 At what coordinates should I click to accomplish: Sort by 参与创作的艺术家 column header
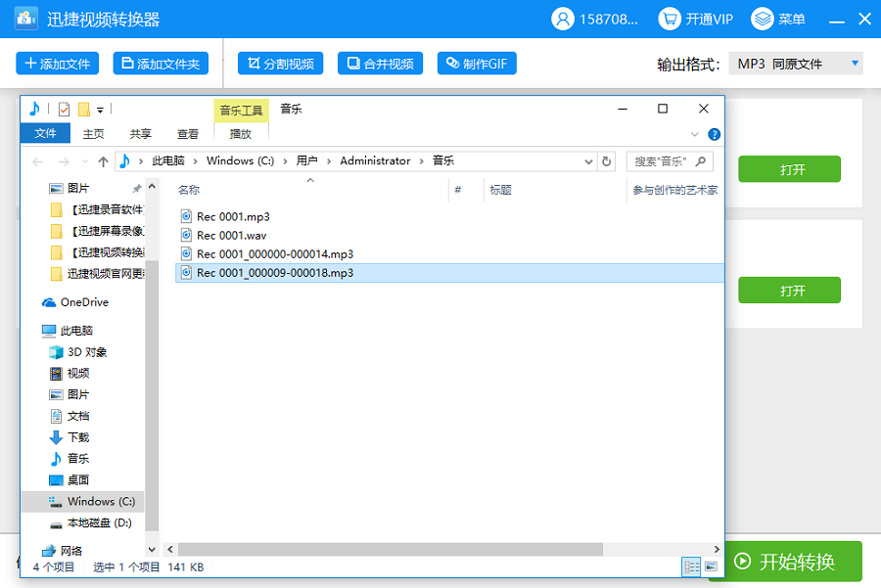[x=674, y=190]
